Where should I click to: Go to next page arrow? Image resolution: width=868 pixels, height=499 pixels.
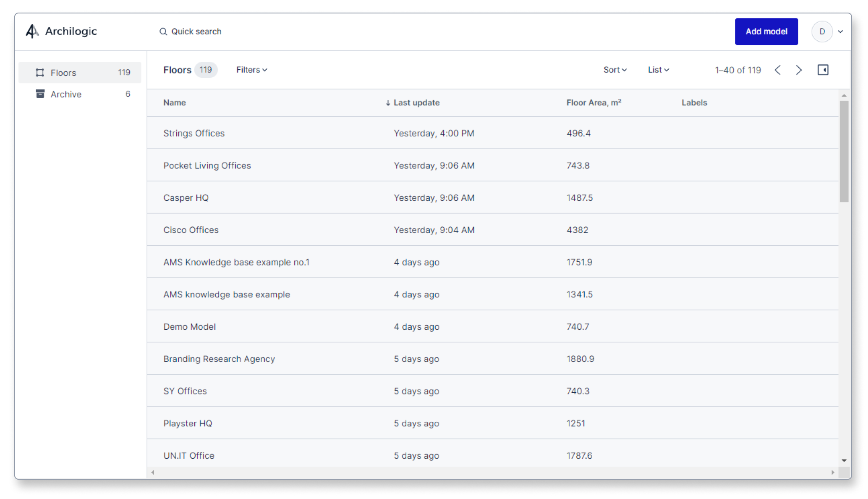point(799,70)
